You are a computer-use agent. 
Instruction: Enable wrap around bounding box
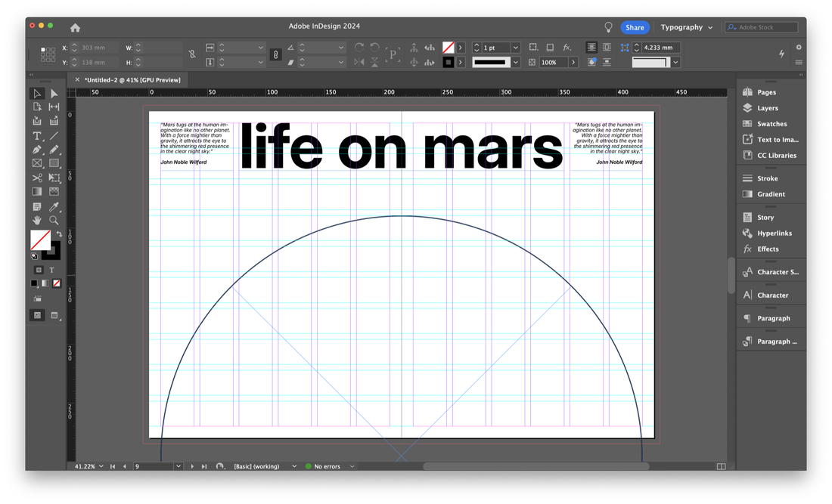(x=607, y=48)
